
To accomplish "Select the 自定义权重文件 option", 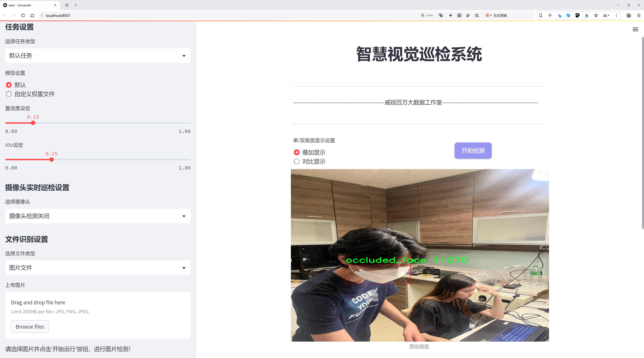I will 9,94.
